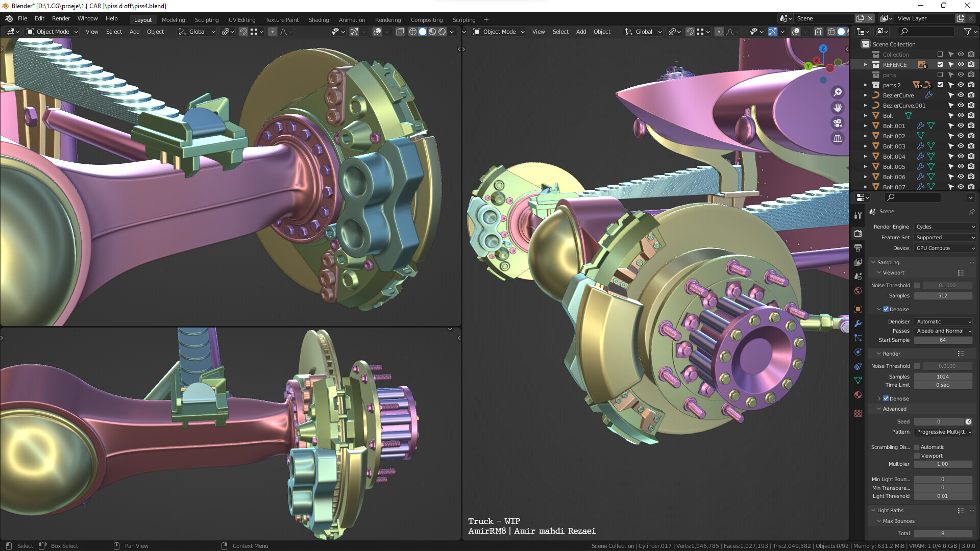
Task: Open the Object Data properties triangle tab
Action: (x=858, y=381)
